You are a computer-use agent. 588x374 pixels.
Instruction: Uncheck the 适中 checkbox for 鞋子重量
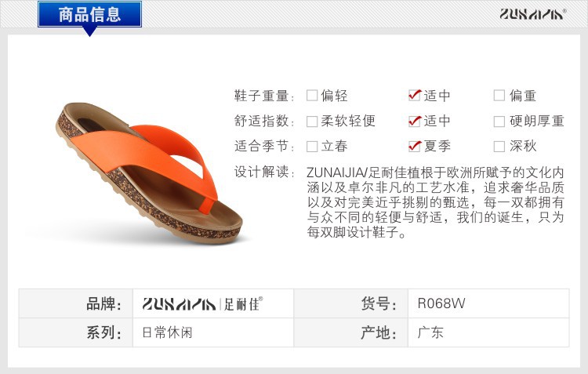pos(415,96)
